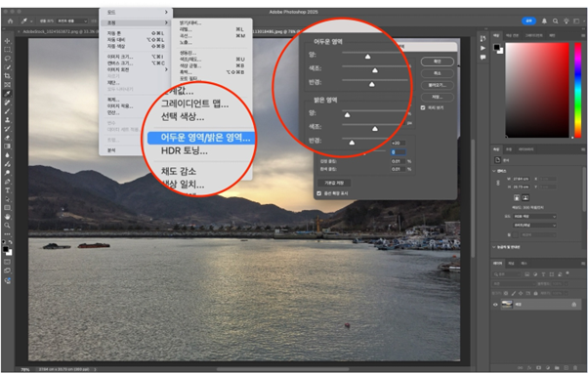Expand the 눈금자 및 격자 section
The image size is (588, 374).
click(494, 247)
